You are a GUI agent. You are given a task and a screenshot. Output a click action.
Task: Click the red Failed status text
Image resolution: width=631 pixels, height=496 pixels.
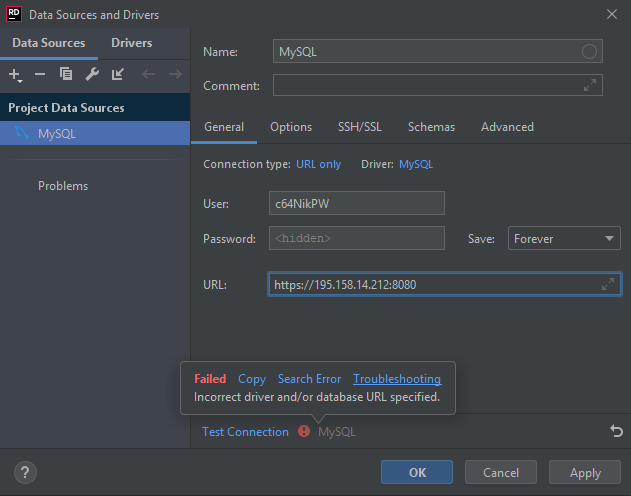pos(210,379)
